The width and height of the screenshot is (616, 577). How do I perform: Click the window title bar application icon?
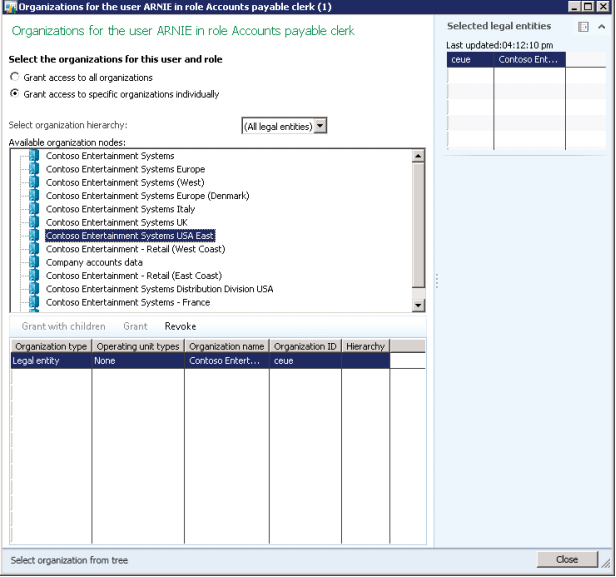[10, 7]
